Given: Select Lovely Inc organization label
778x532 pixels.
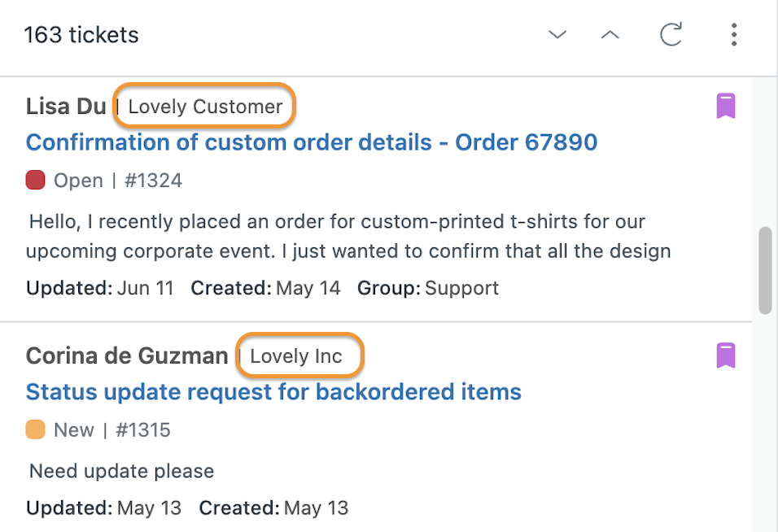Looking at the screenshot, I should [296, 356].
